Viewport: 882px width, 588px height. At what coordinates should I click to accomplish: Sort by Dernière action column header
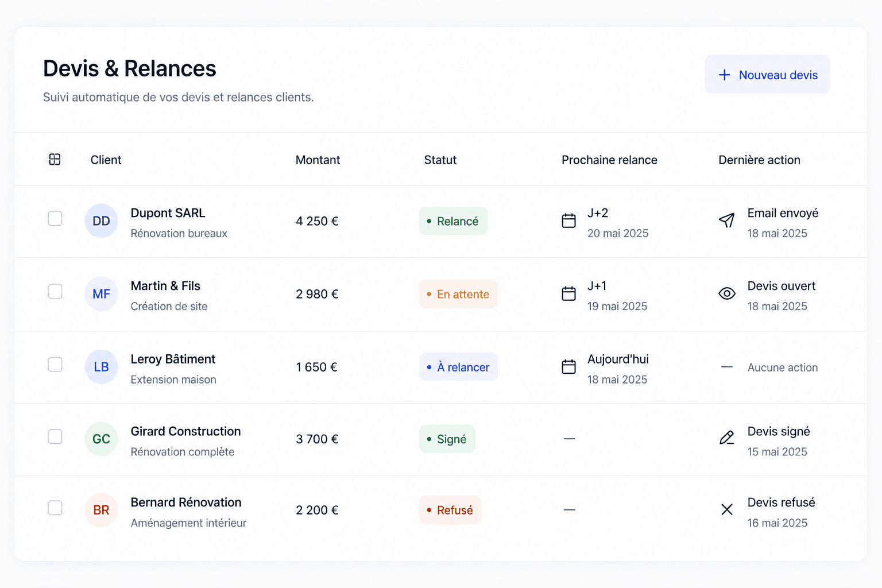click(759, 160)
